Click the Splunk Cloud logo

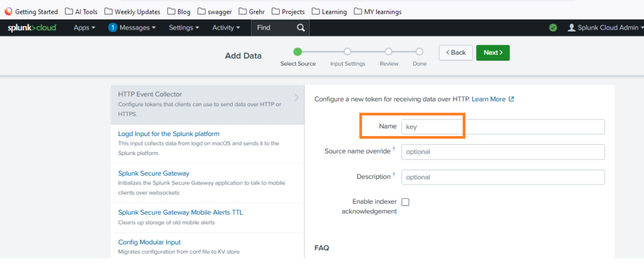[32, 28]
